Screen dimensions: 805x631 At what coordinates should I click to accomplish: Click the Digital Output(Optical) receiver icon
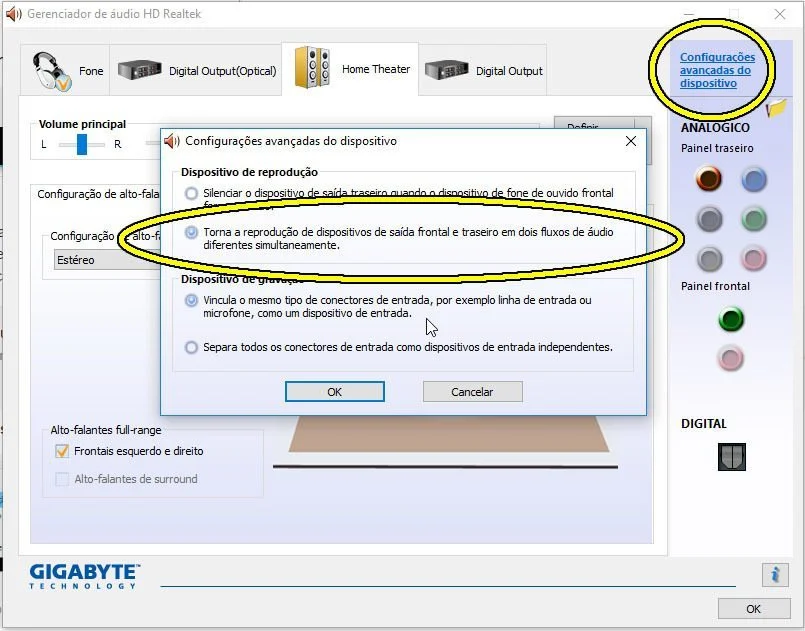[140, 70]
